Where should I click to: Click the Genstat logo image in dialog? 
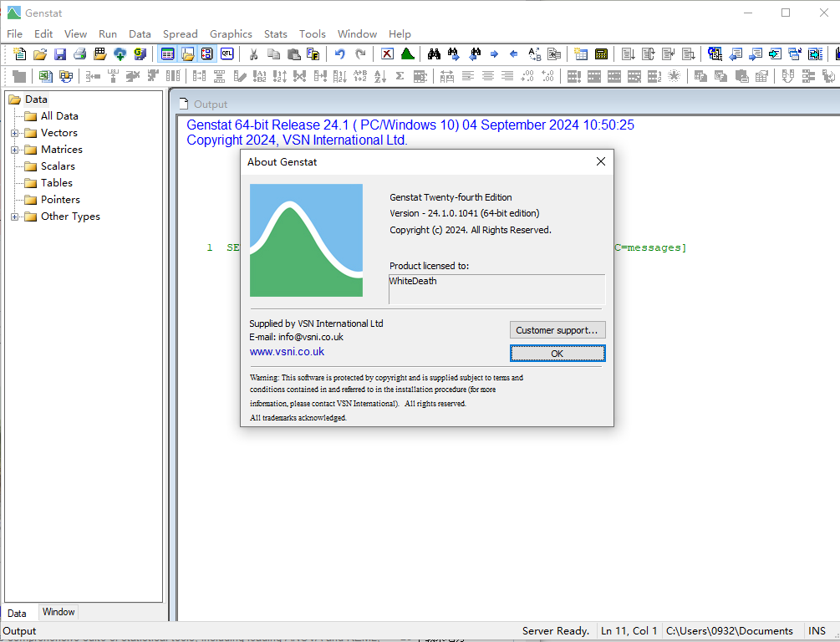click(306, 240)
